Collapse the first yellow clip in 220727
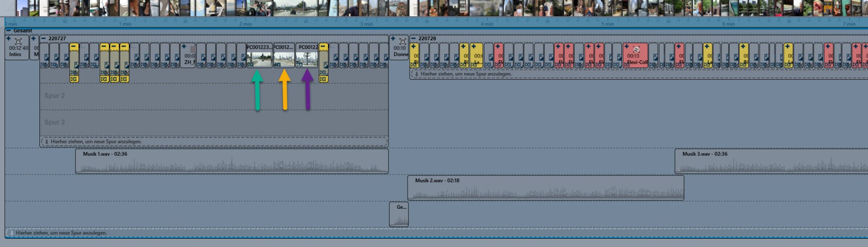The width and height of the screenshot is (868, 247). (x=74, y=46)
